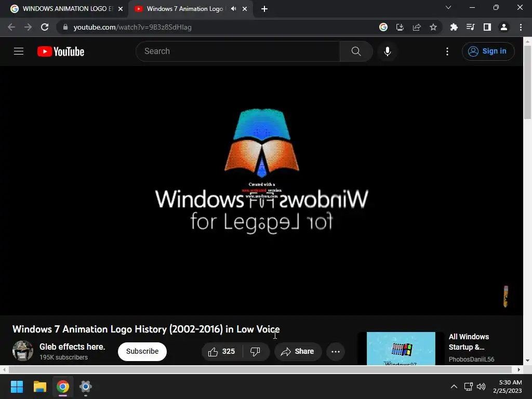This screenshot has height=399, width=532.
Task: Open network status tray icon
Action: point(469,387)
